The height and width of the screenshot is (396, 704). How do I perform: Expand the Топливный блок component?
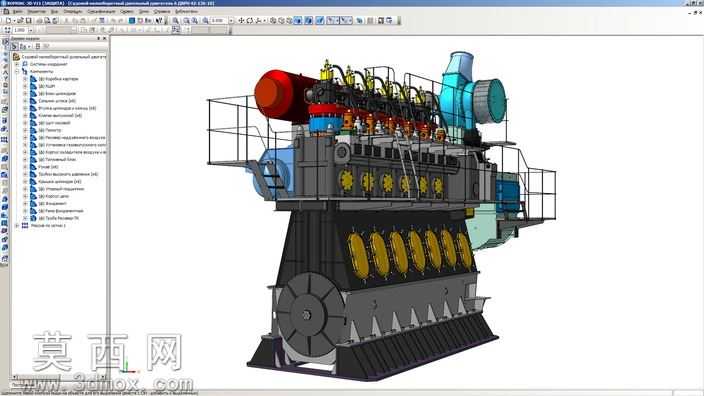point(25,159)
